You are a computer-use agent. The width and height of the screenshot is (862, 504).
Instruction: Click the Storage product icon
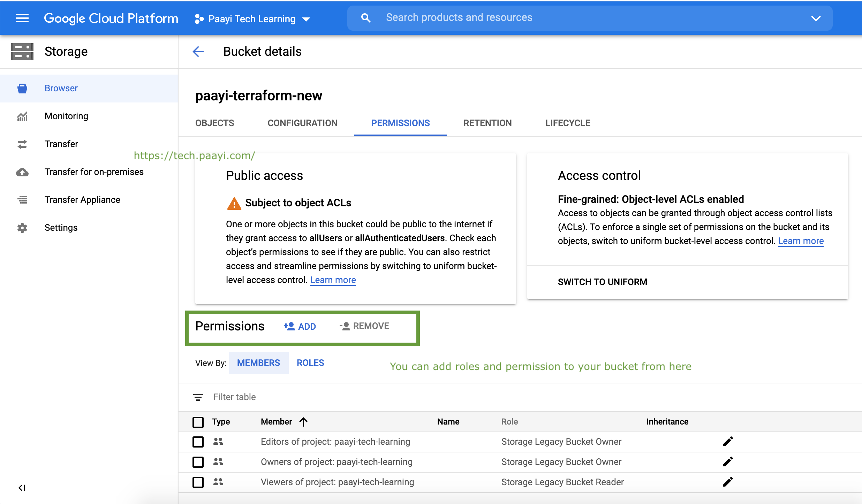(x=22, y=52)
